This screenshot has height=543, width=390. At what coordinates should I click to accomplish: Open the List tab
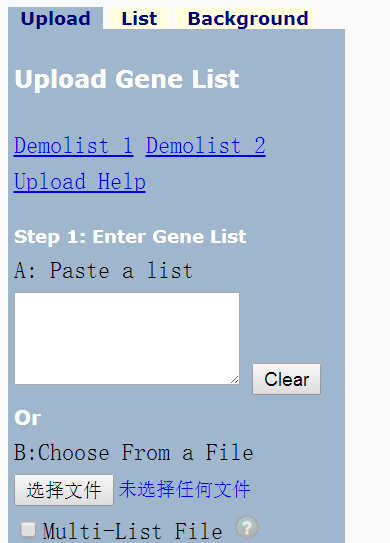pos(139,18)
